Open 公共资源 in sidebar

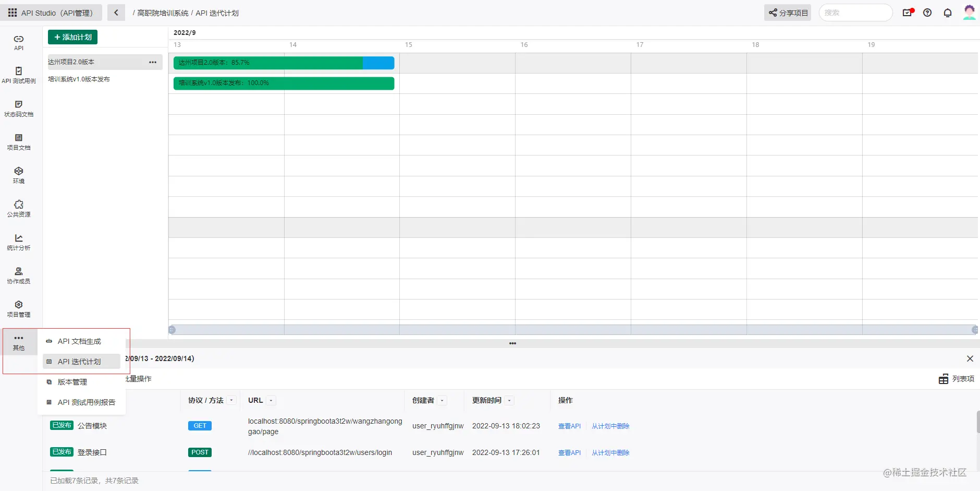coord(19,209)
